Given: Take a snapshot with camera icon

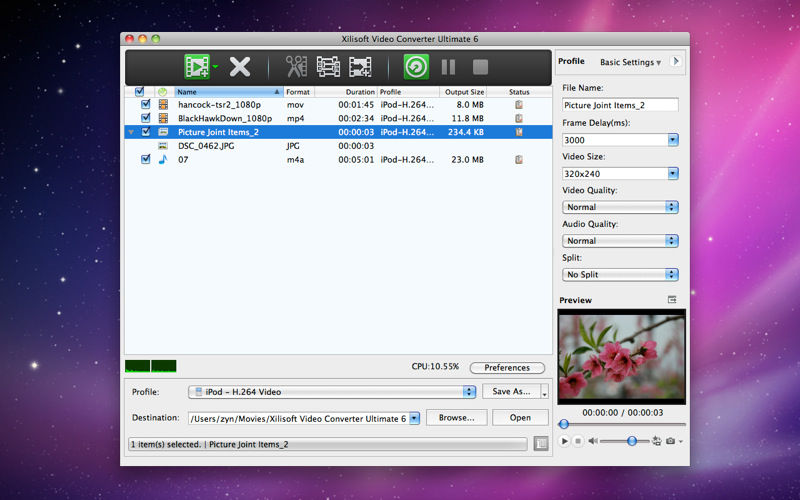Looking at the screenshot, I should pos(670,441).
